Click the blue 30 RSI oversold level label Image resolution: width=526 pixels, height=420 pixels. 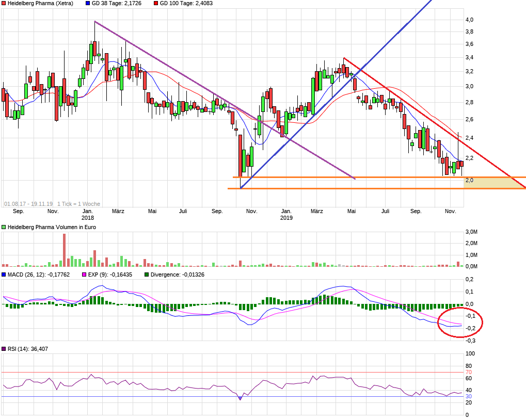tap(469, 396)
